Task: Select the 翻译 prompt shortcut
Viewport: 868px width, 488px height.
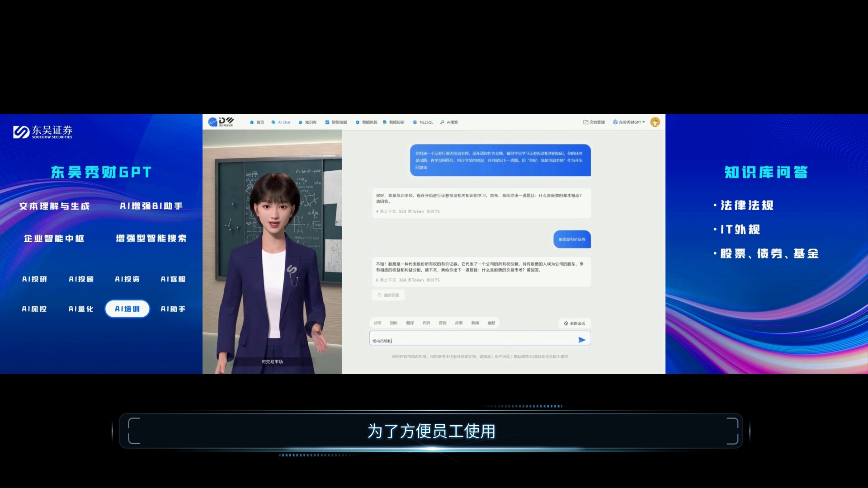Action: point(410,323)
